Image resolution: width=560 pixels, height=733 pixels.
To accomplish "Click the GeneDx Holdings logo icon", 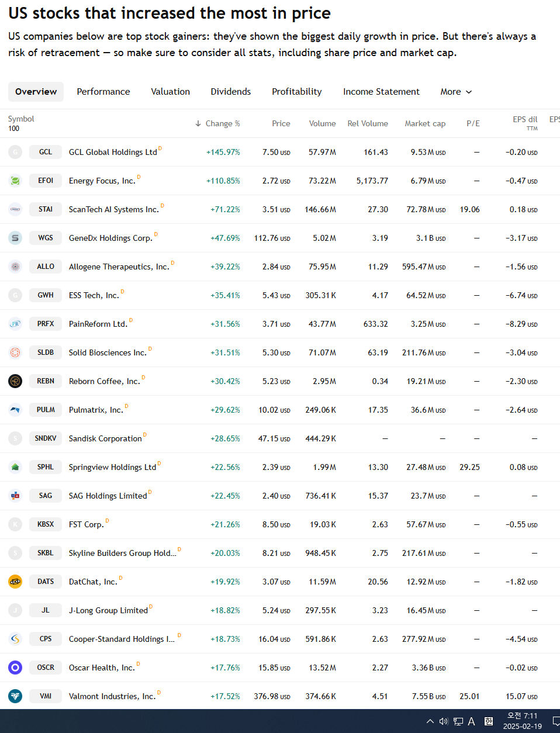I will [x=15, y=238].
